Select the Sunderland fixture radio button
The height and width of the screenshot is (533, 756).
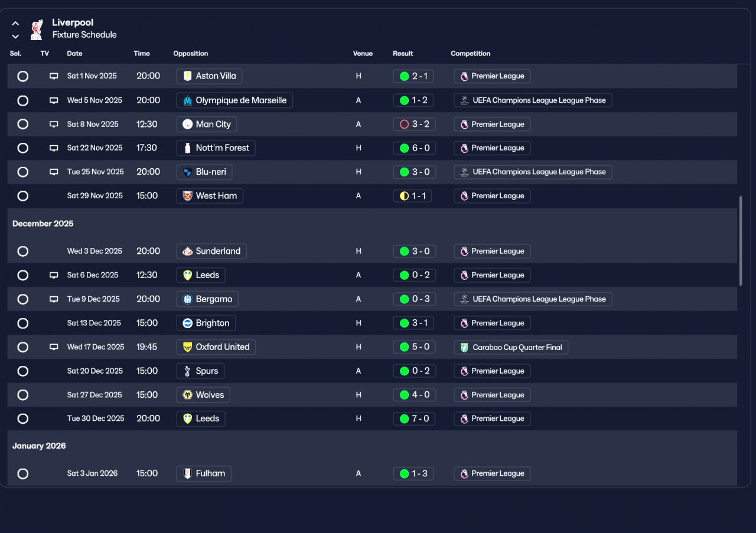click(22, 251)
